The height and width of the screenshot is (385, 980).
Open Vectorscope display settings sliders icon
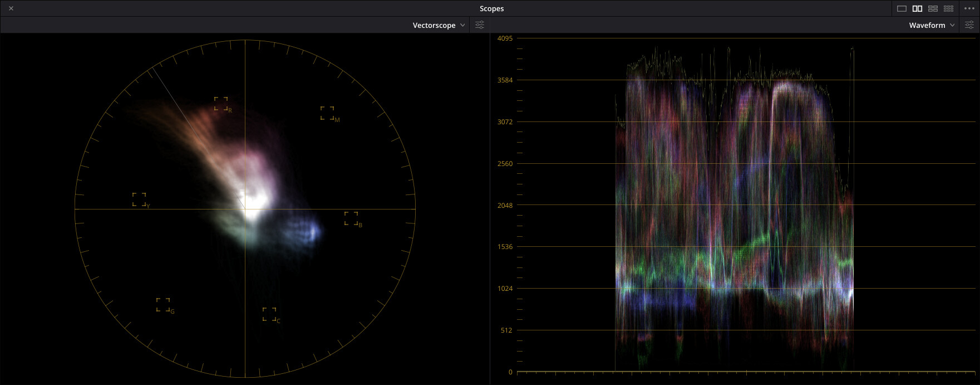click(480, 25)
